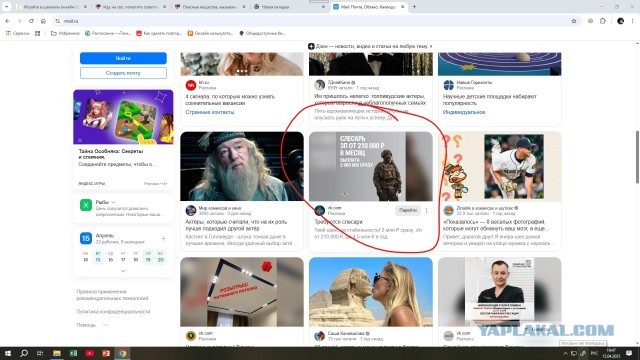Open the Windows Start menu

tap(8, 353)
